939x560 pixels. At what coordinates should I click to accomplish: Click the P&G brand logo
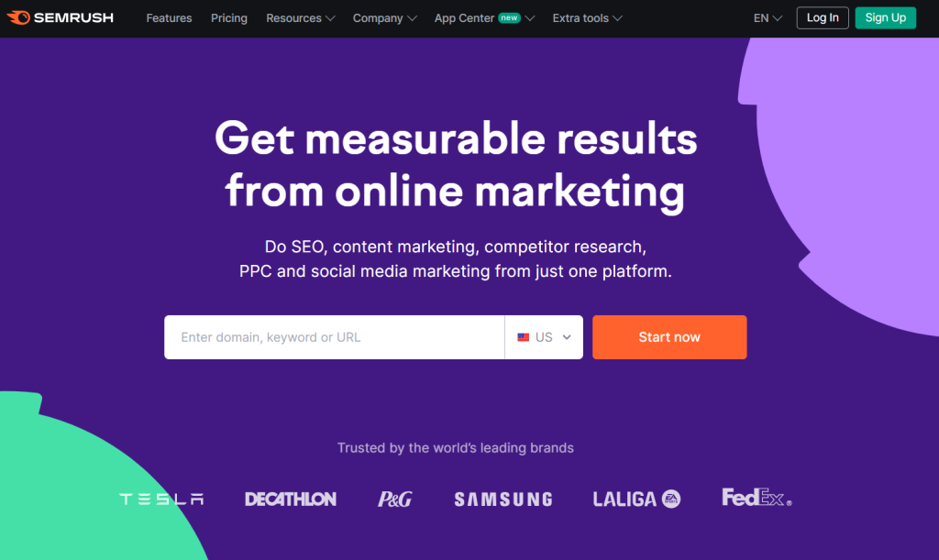(394, 499)
